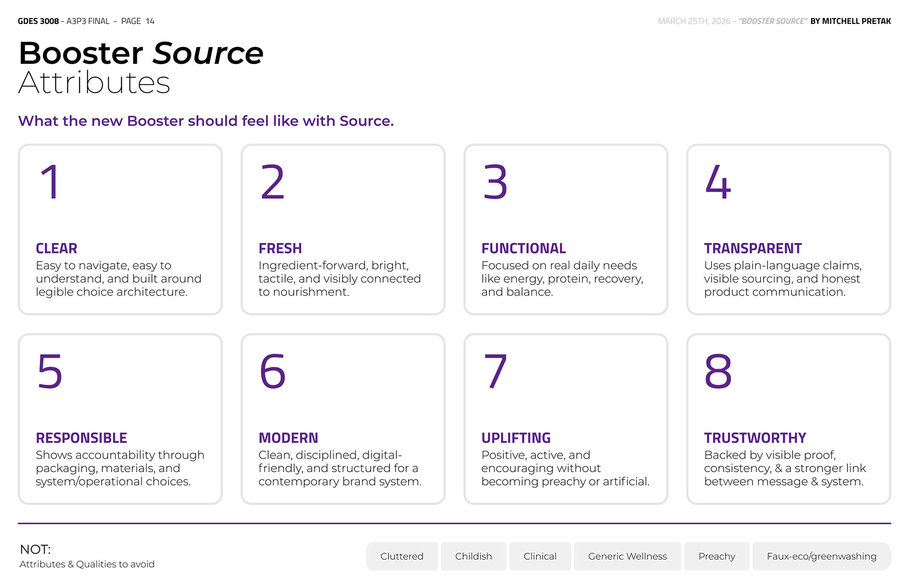Click the description 'Clean, disciplined, digital-friendly'
Screen dimensions: 909x588
tap(340, 468)
